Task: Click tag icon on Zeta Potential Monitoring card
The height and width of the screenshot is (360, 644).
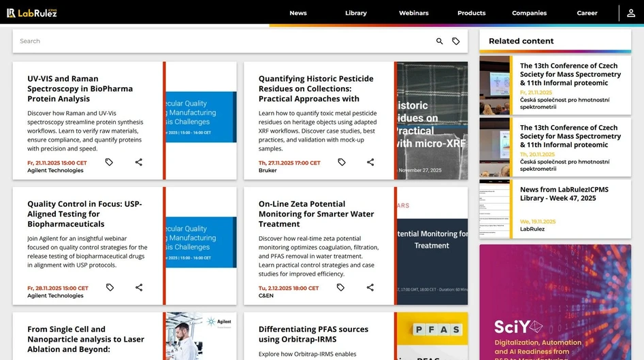Action: click(340, 287)
